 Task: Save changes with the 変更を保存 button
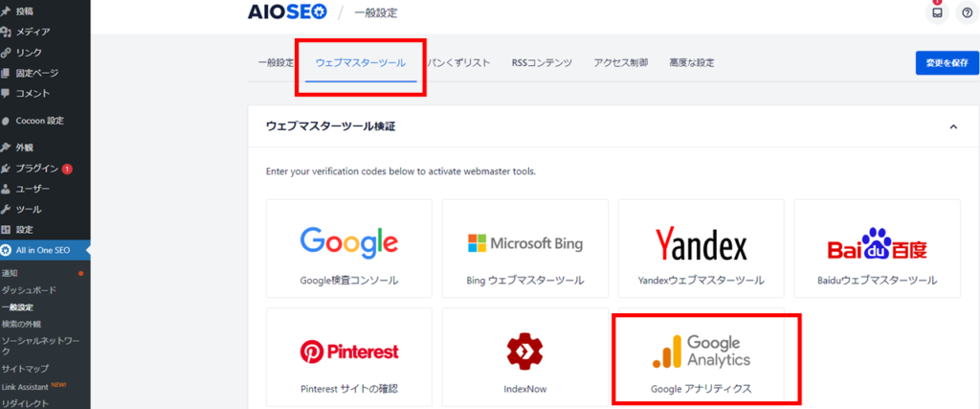click(x=947, y=62)
